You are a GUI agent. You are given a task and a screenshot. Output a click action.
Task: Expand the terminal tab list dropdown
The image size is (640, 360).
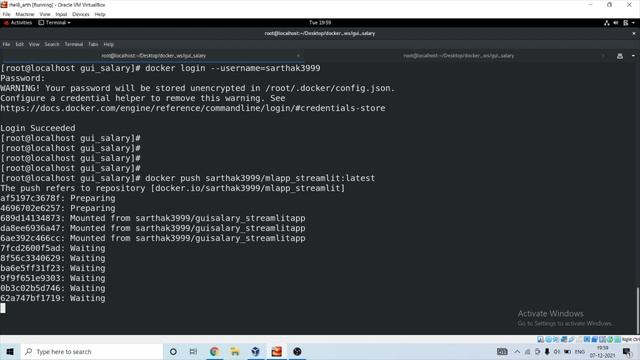pos(633,56)
